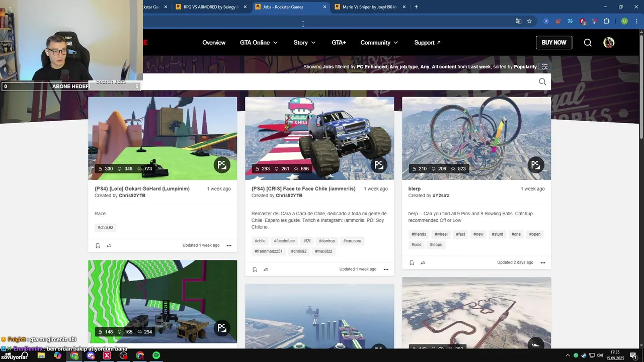
Task: Open the jobs filter sliders icon
Action: (544, 67)
